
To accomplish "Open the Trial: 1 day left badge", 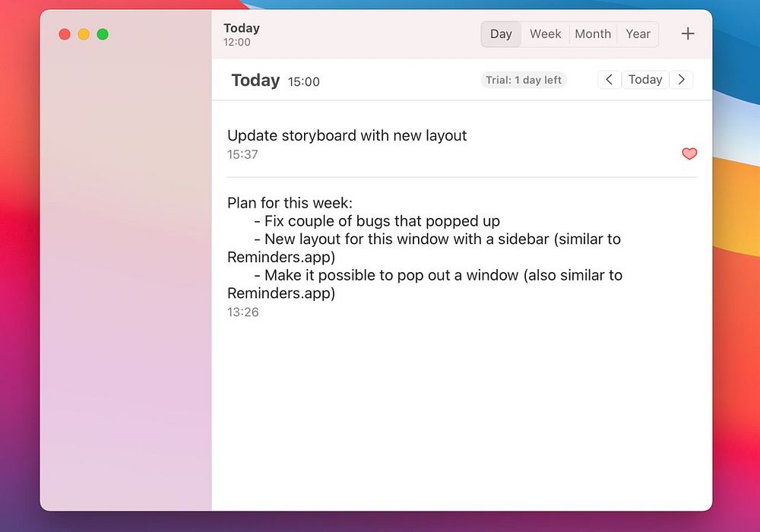I will click(x=524, y=80).
